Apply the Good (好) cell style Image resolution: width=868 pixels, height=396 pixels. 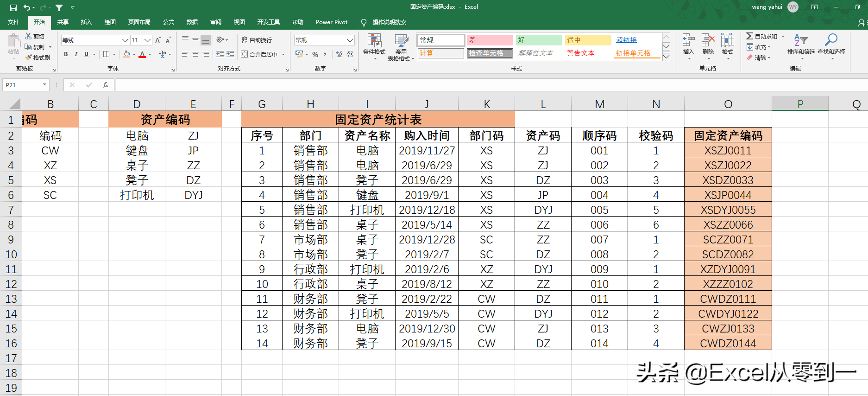click(539, 40)
